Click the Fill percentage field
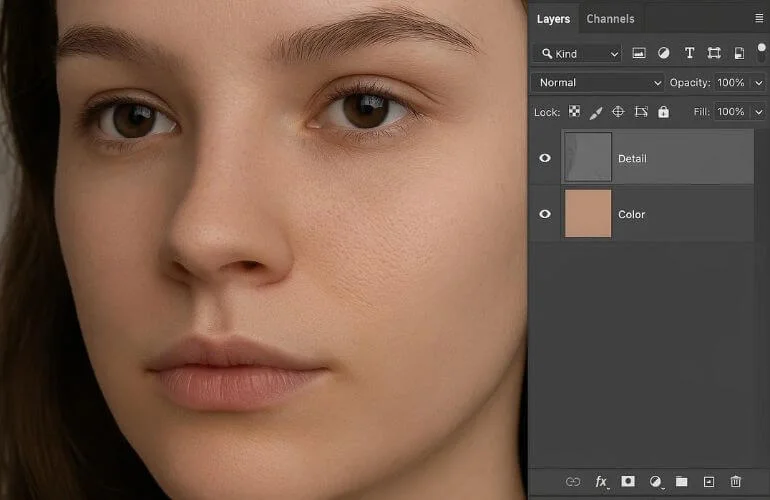 [730, 112]
